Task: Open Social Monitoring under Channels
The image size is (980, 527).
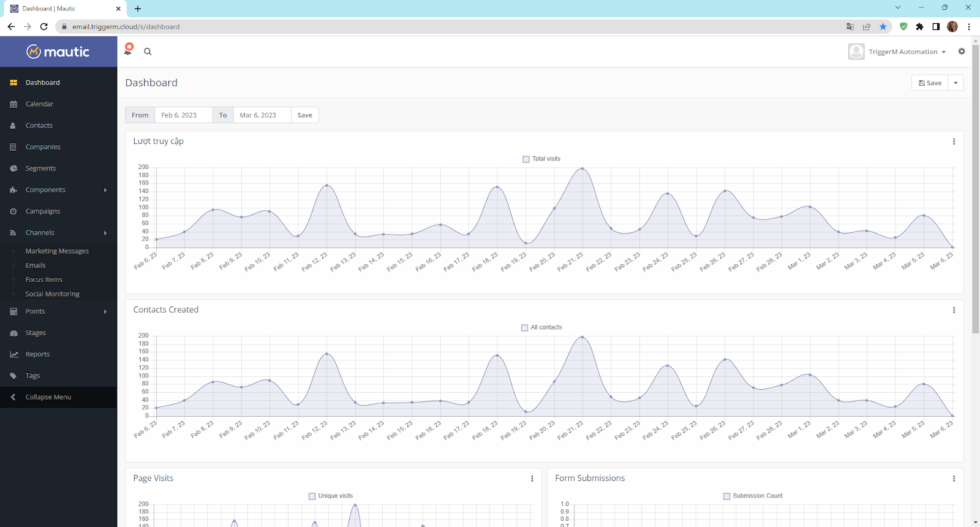Action: click(52, 294)
